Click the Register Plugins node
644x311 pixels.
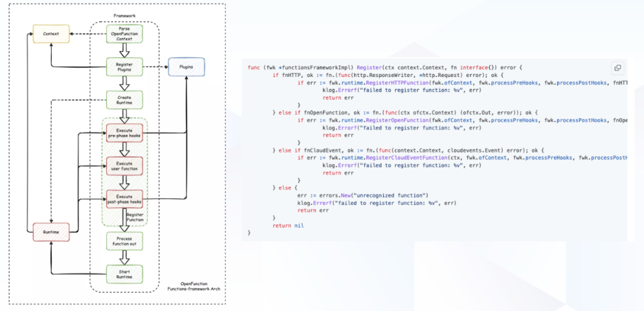click(x=125, y=67)
